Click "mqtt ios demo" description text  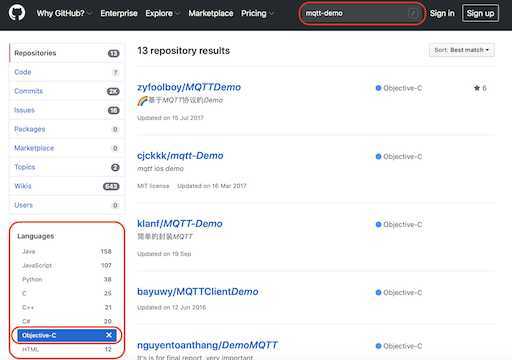[x=160, y=169]
